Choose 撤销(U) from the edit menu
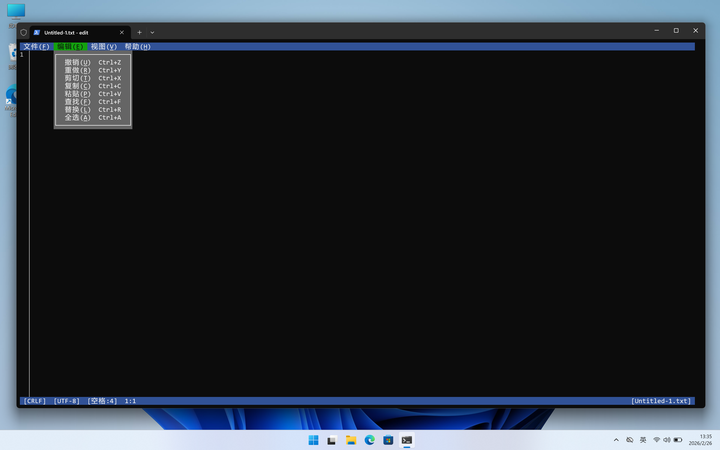The height and width of the screenshot is (450, 720). [93, 62]
